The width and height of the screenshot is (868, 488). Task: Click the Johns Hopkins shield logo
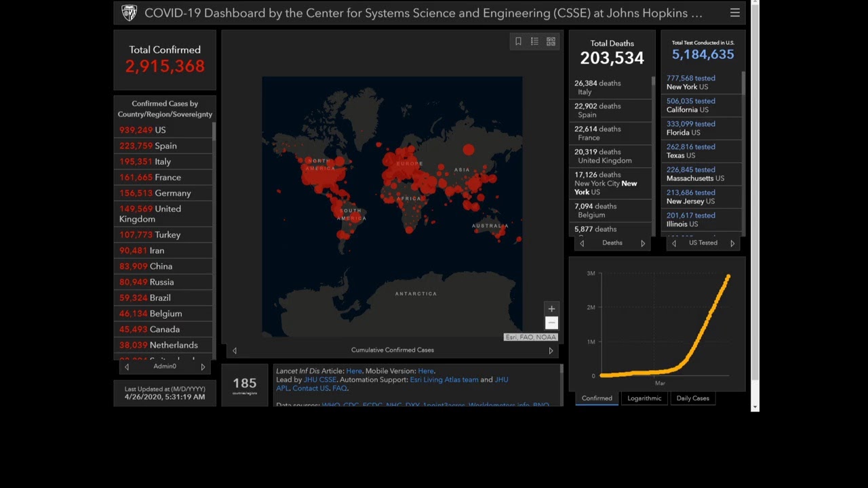(x=129, y=13)
